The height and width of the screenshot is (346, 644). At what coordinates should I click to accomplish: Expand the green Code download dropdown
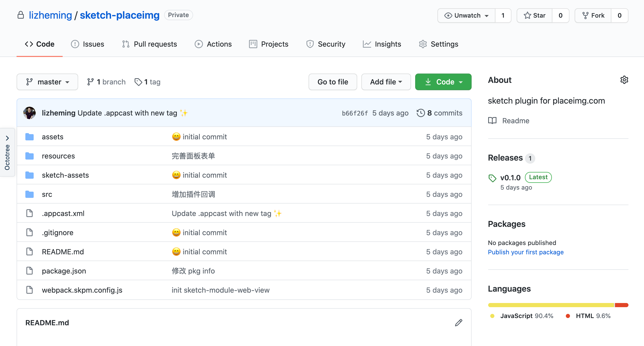(x=443, y=82)
